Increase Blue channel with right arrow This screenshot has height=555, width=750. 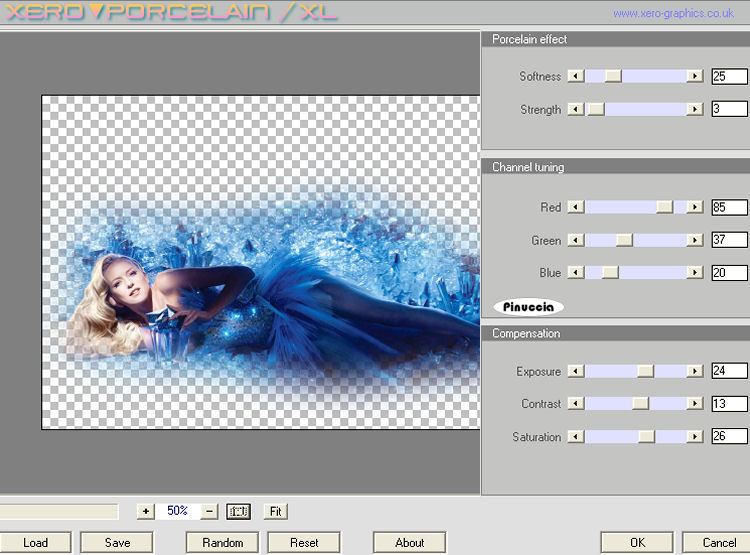[x=694, y=272]
